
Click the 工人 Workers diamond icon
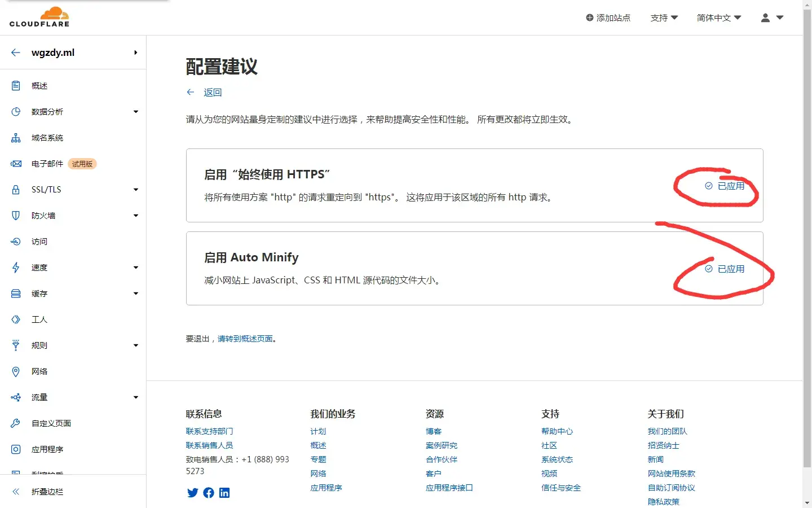click(16, 319)
